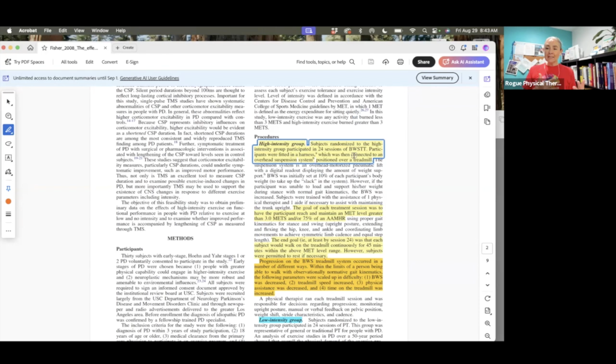
Task: Dismiss the summaries banner with the X
Action: tap(470, 78)
